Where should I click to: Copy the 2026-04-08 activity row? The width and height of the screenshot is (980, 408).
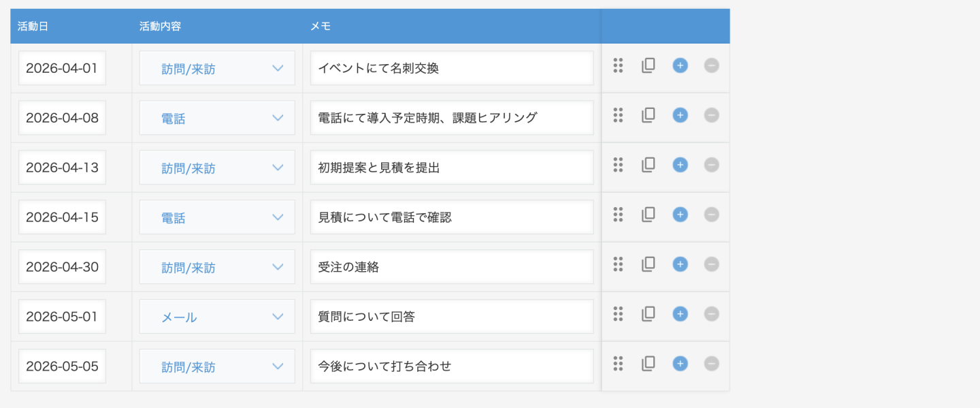648,115
